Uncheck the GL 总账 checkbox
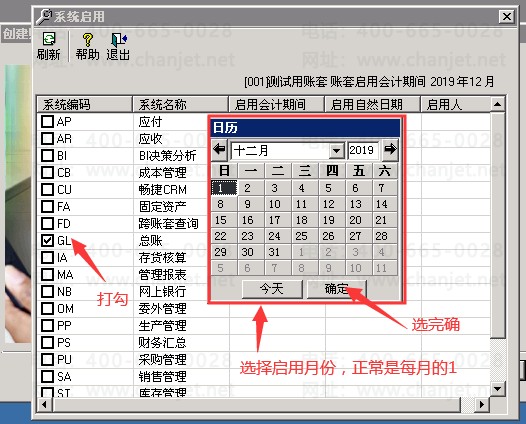 pyautogui.click(x=47, y=241)
